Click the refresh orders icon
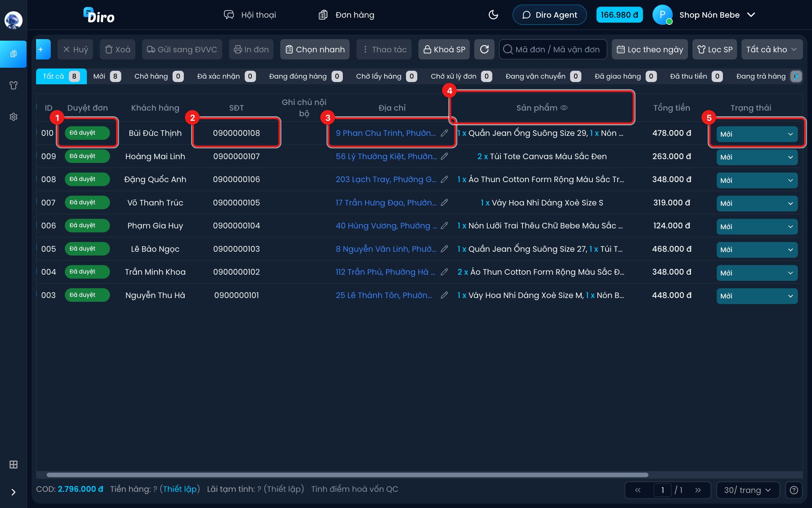Image resolution: width=812 pixels, height=508 pixels. [x=484, y=49]
